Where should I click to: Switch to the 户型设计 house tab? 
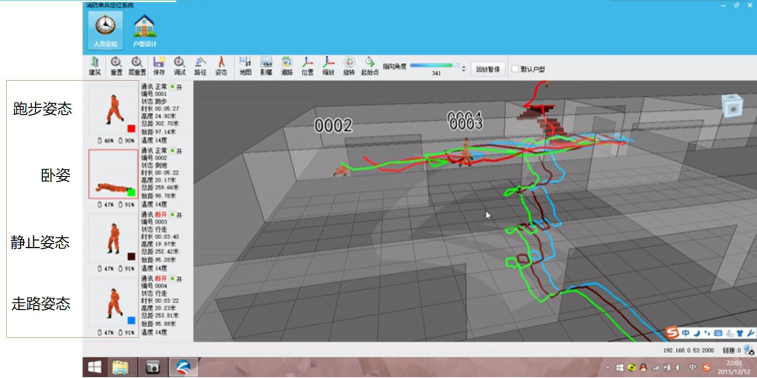(x=144, y=30)
